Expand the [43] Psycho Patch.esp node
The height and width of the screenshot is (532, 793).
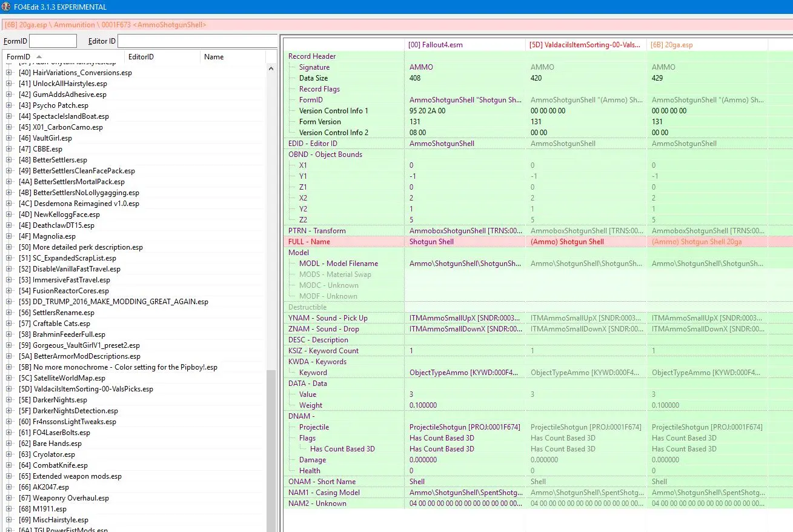[9, 105]
